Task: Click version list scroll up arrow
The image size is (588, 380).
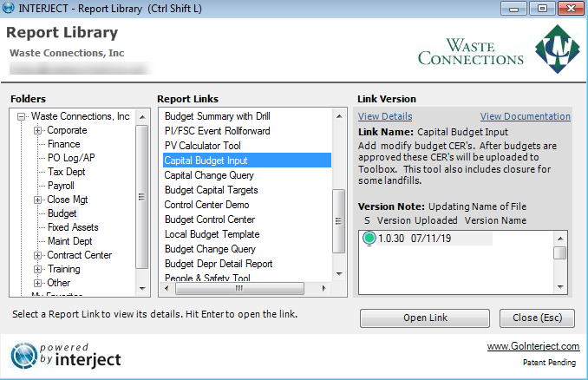Action: (x=560, y=239)
